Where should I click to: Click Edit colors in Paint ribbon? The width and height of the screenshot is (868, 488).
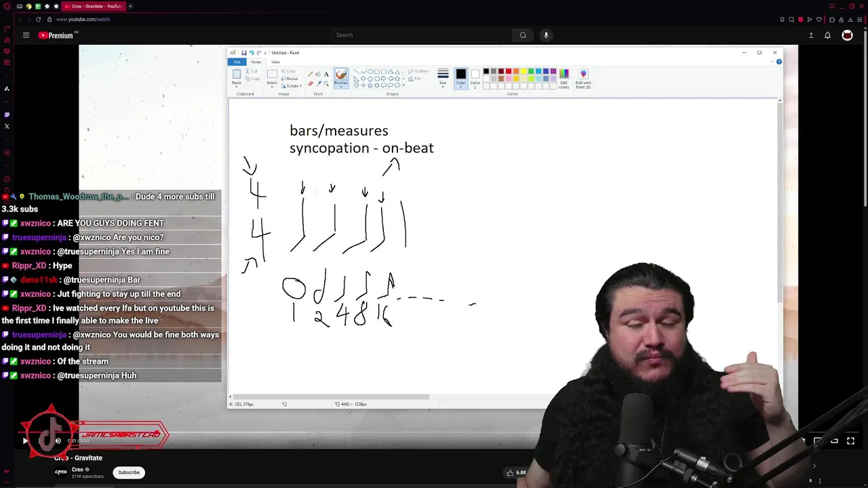(x=564, y=79)
